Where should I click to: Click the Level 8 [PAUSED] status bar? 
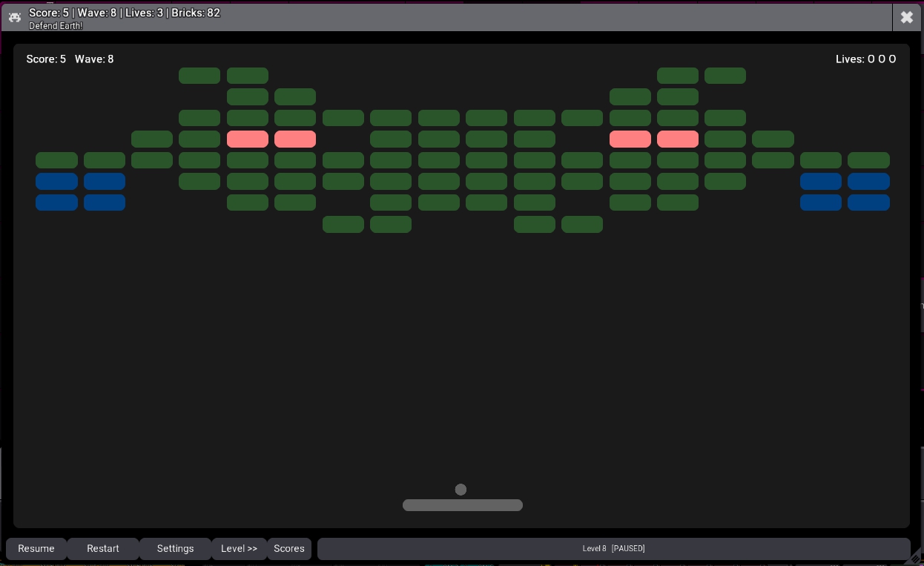tap(613, 549)
